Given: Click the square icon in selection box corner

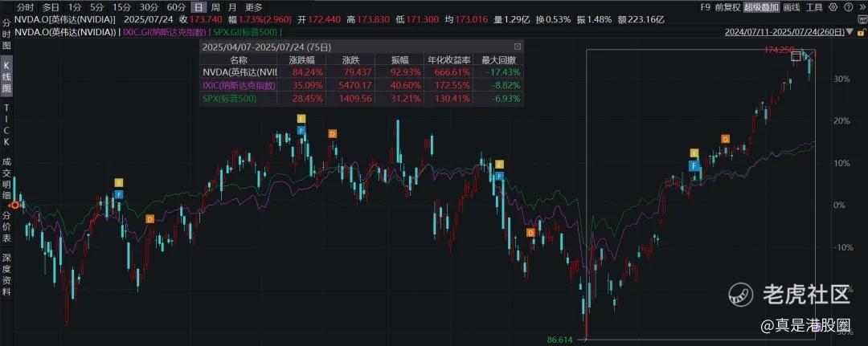Looking at the screenshot, I should (796, 55).
